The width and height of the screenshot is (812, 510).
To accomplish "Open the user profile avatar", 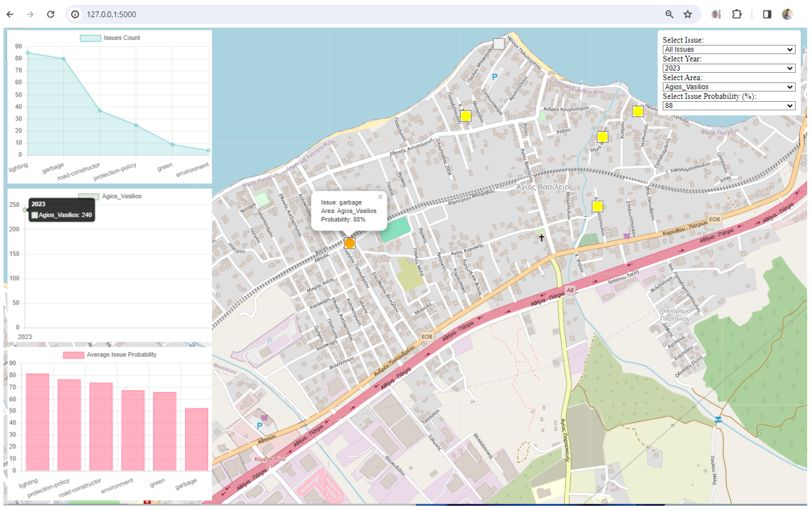I will (x=787, y=14).
